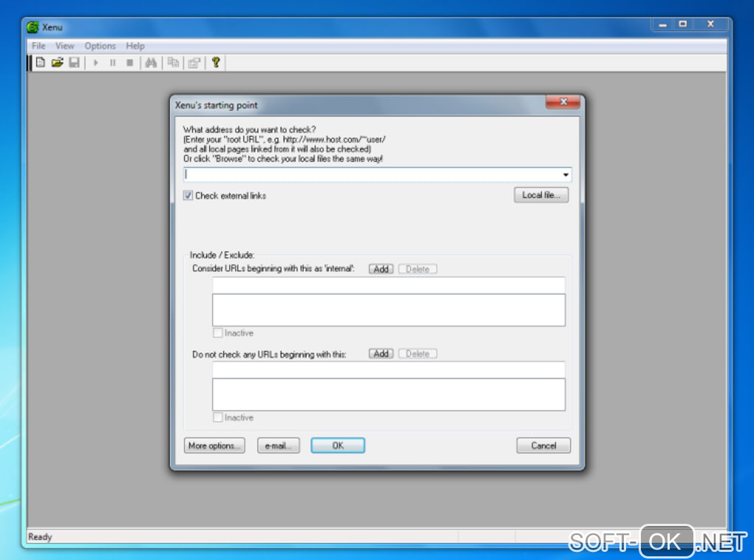Click the More options... button
This screenshot has width=754, height=560.
tap(214, 445)
